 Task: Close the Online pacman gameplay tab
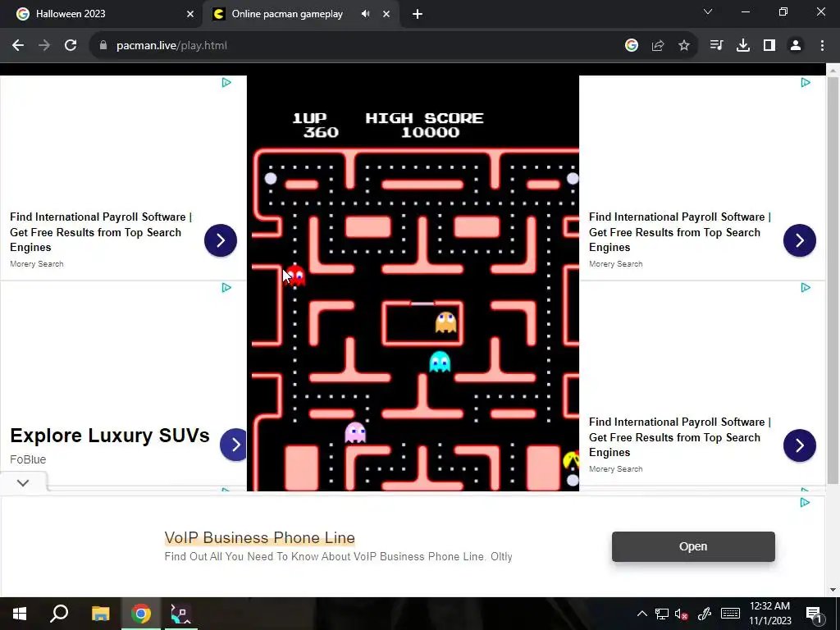pos(386,14)
